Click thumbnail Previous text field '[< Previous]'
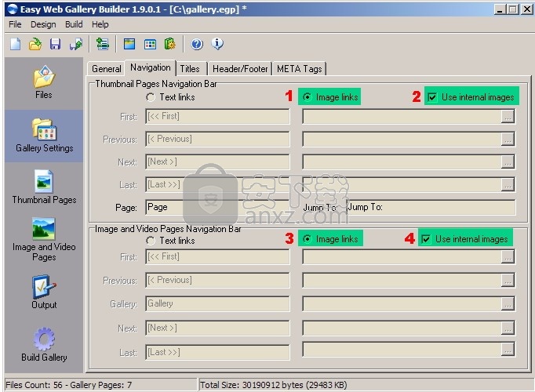The image size is (535, 392). 217,139
